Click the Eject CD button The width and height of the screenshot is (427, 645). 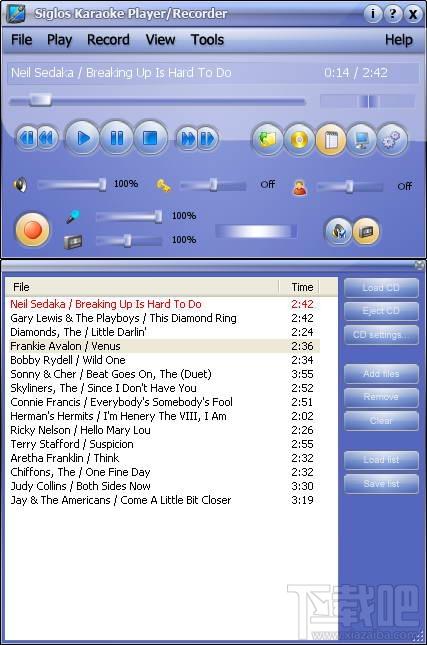[381, 311]
